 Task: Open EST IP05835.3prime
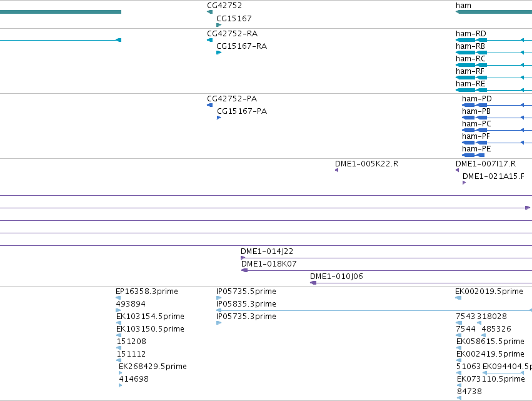(246, 304)
